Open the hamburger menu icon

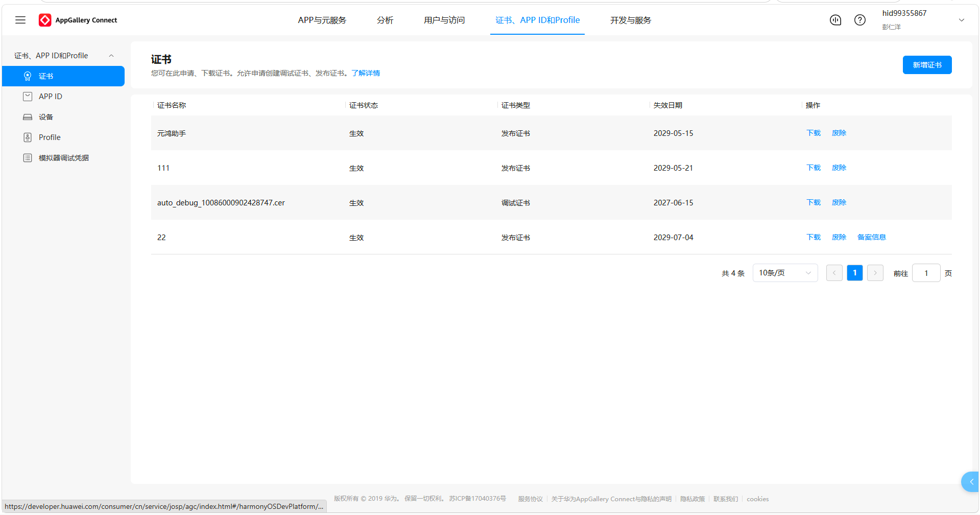click(20, 20)
